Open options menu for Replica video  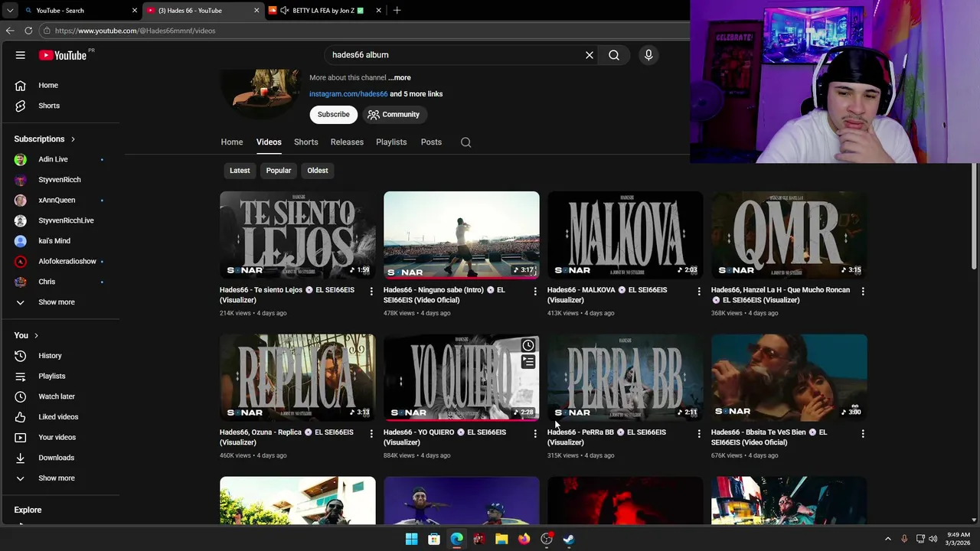point(371,433)
